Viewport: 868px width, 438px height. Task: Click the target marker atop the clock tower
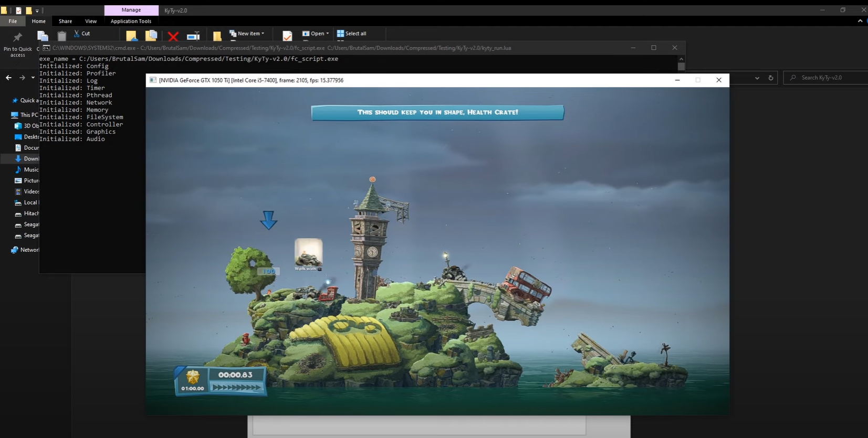pyautogui.click(x=372, y=179)
